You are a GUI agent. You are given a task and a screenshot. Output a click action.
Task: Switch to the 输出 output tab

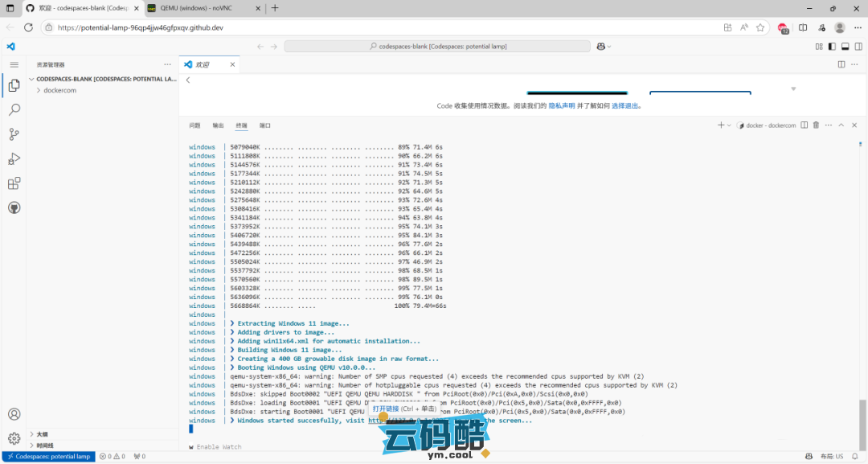pyautogui.click(x=218, y=125)
